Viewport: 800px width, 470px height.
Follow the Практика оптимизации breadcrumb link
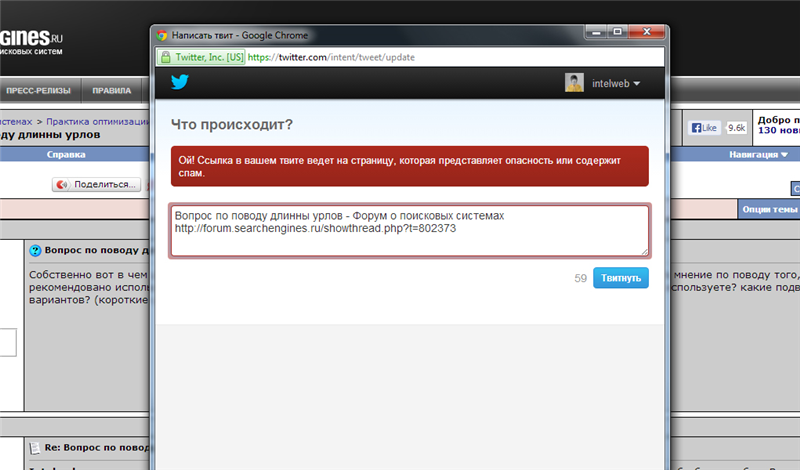point(97,121)
